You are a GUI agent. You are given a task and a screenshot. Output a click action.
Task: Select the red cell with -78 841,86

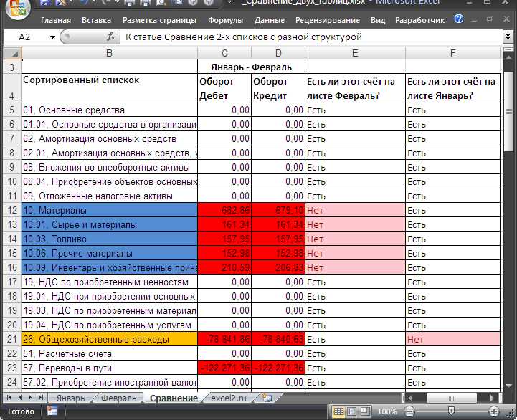coord(224,339)
